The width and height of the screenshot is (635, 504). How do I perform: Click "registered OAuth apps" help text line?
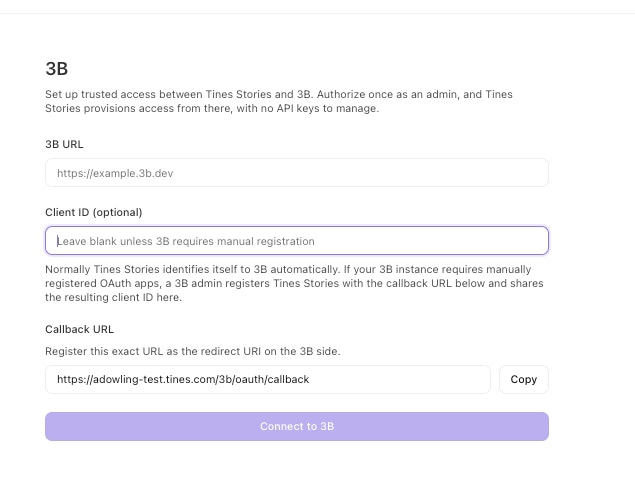pos(294,283)
